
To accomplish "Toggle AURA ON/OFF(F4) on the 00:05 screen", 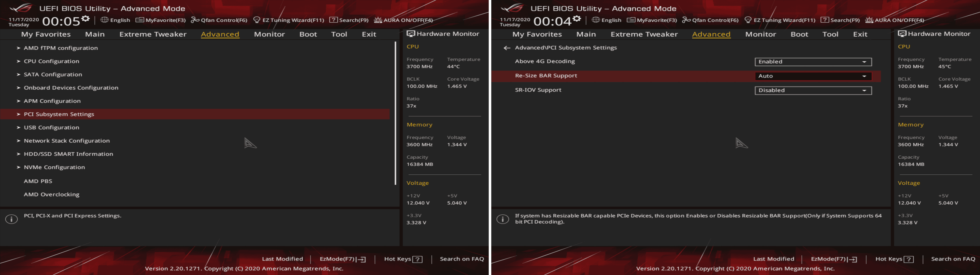I will click(403, 20).
